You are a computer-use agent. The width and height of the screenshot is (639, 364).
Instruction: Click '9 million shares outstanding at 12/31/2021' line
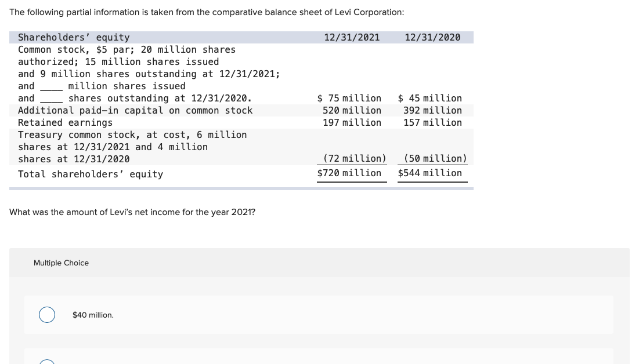[149, 74]
